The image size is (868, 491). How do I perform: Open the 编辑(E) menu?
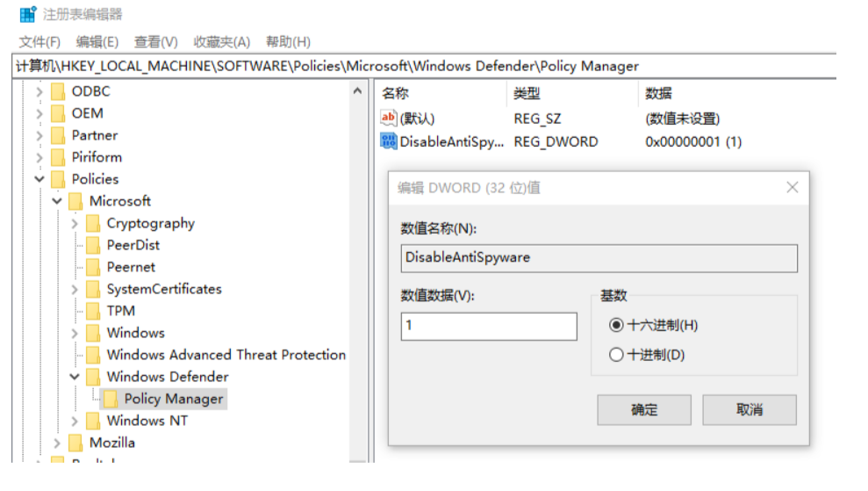[x=97, y=41]
